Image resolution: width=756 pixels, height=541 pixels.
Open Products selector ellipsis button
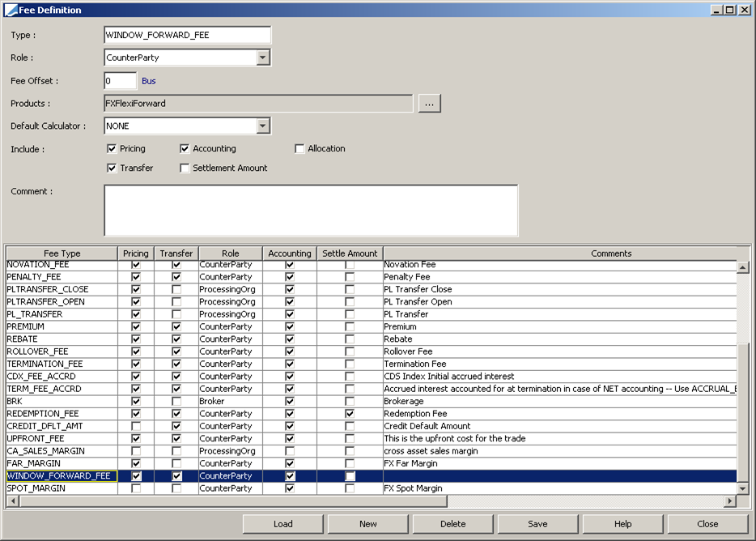pyautogui.click(x=430, y=104)
